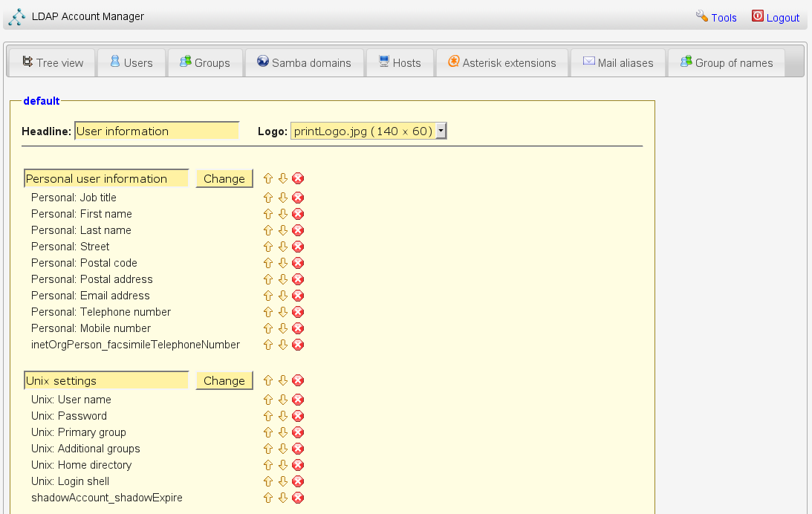Edit the Personal user information section name

tap(106, 178)
